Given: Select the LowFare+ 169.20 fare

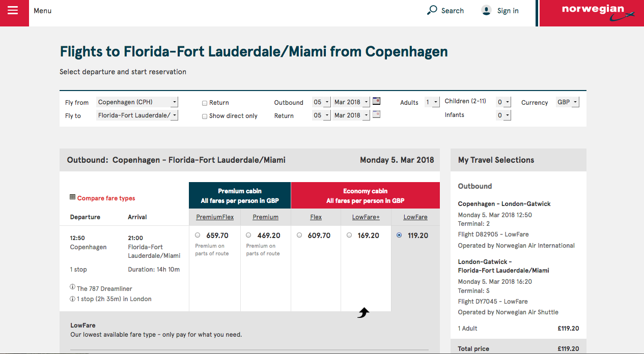Looking at the screenshot, I should [x=349, y=235].
